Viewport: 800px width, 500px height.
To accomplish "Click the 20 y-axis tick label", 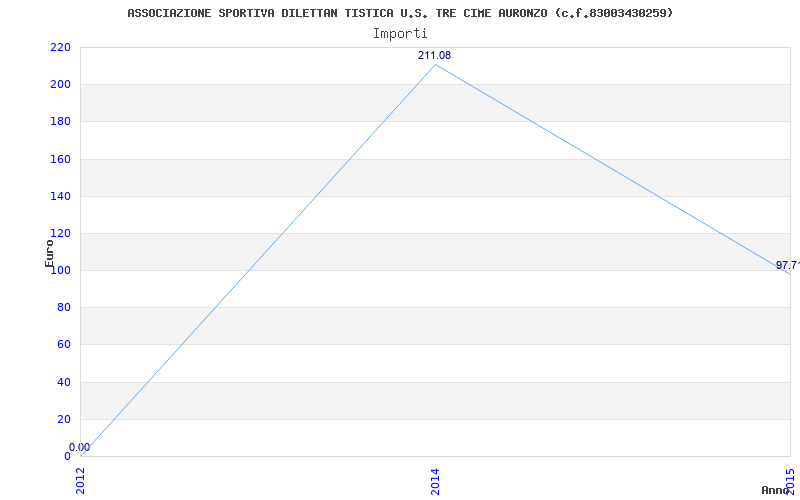I will tap(63, 419).
